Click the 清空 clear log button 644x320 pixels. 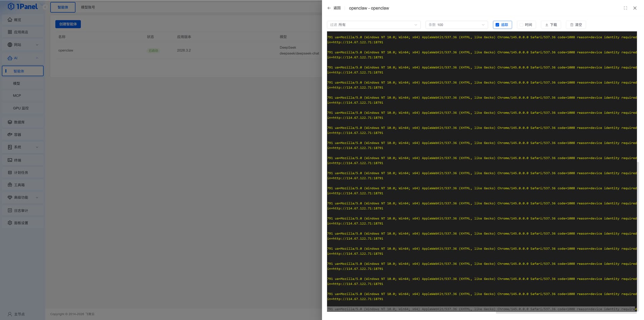[576, 25]
